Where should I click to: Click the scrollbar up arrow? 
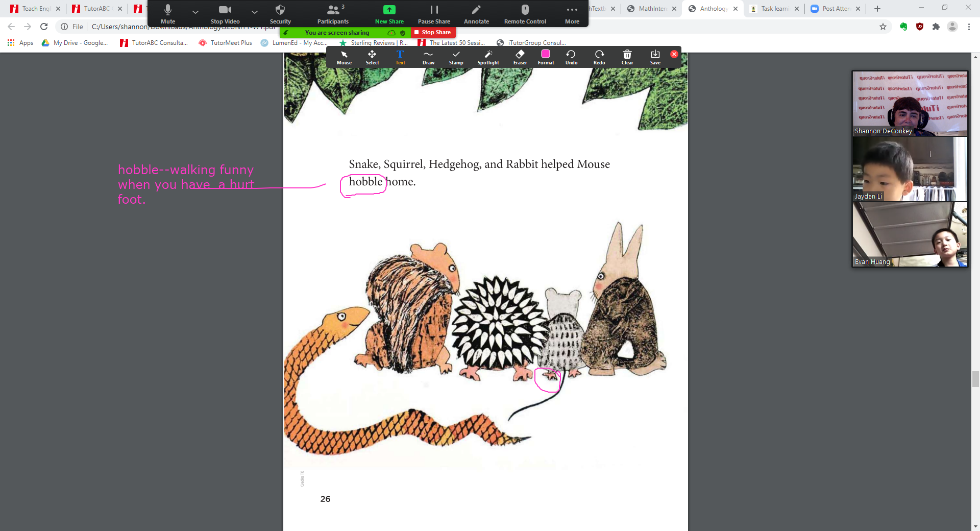click(975, 57)
